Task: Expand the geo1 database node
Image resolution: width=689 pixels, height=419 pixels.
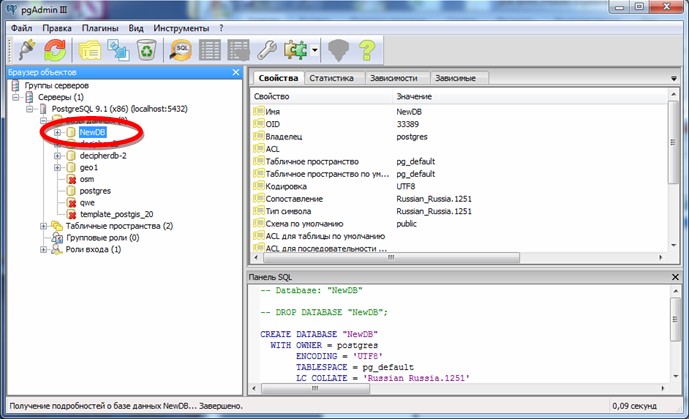Action: click(58, 167)
